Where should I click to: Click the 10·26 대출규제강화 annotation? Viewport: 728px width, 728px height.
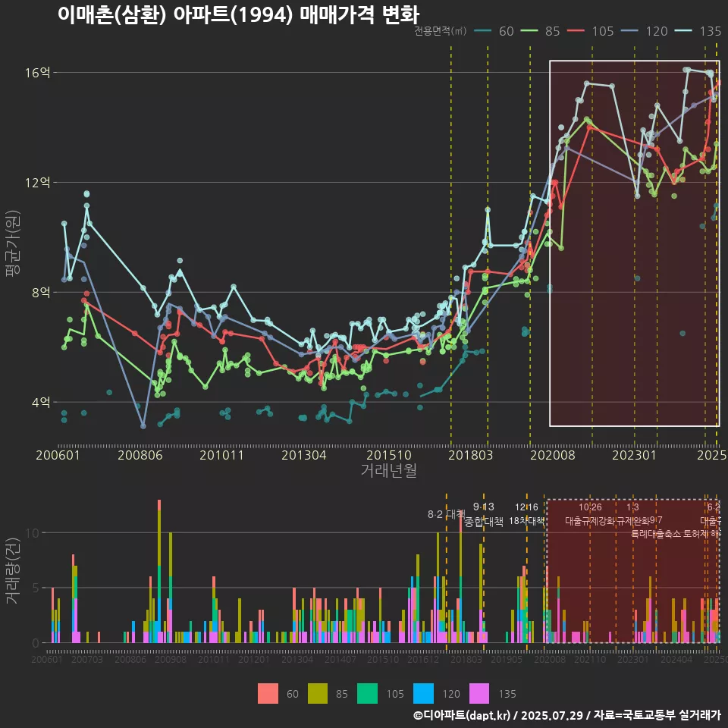tap(590, 514)
